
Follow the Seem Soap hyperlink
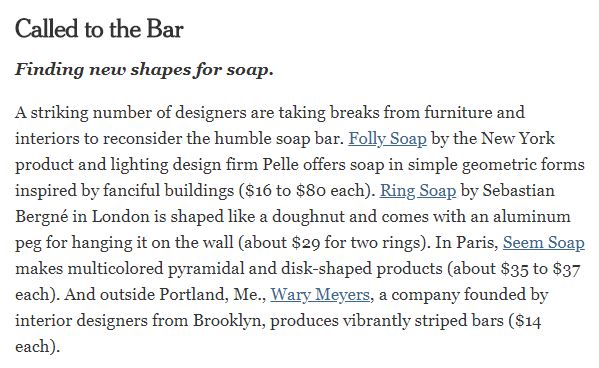pyautogui.click(x=544, y=243)
